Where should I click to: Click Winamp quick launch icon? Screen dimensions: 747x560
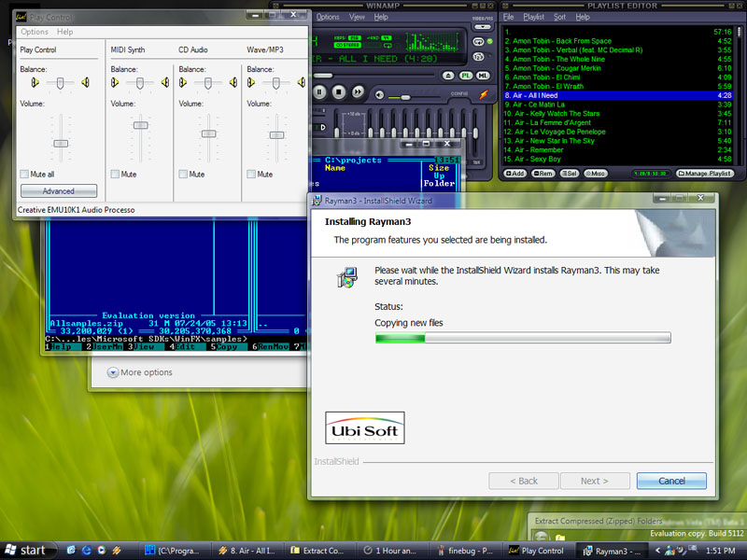116,551
